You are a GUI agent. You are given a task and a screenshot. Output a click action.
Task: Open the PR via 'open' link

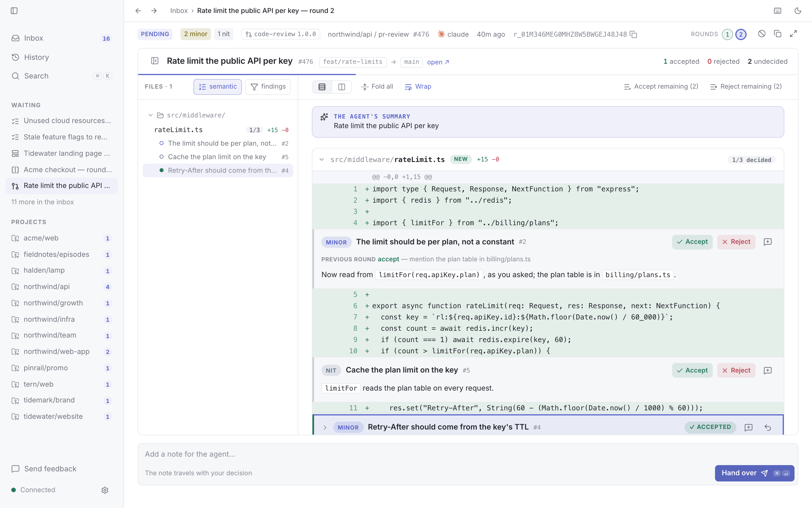(x=438, y=62)
